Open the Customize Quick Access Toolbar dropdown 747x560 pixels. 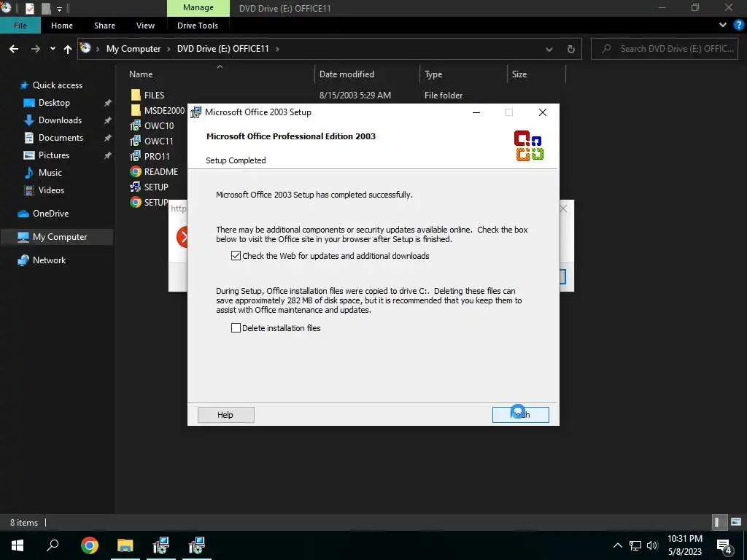(x=60, y=9)
